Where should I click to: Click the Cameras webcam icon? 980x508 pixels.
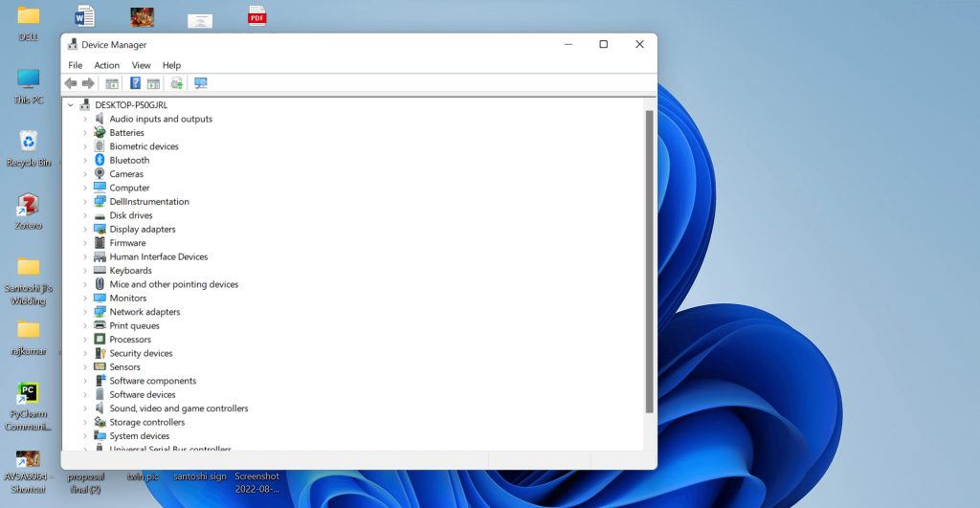(x=100, y=174)
